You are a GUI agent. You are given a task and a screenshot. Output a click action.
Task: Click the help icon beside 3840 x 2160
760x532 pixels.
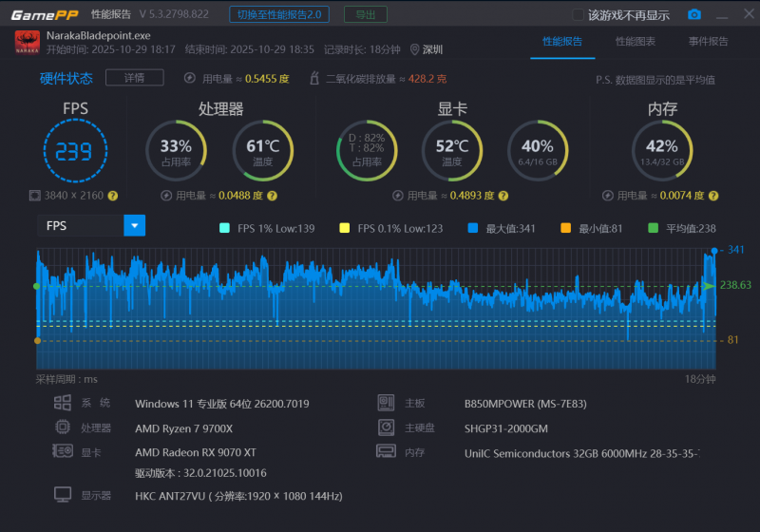[113, 196]
